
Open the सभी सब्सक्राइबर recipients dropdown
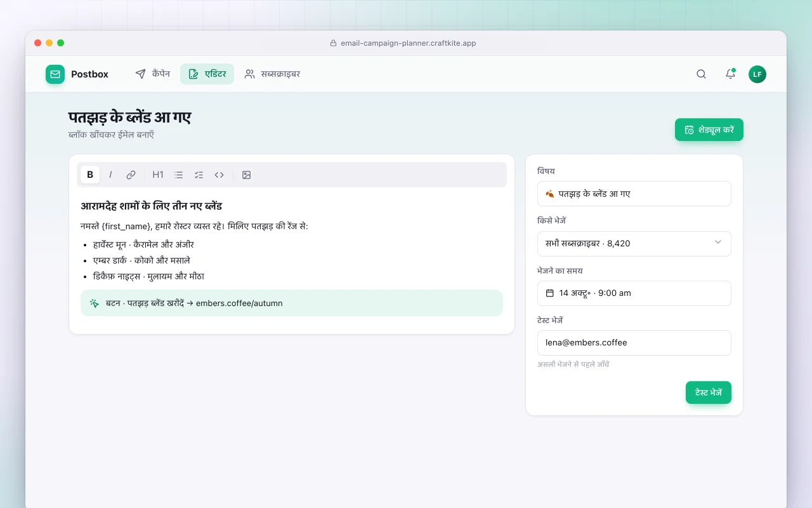point(634,243)
